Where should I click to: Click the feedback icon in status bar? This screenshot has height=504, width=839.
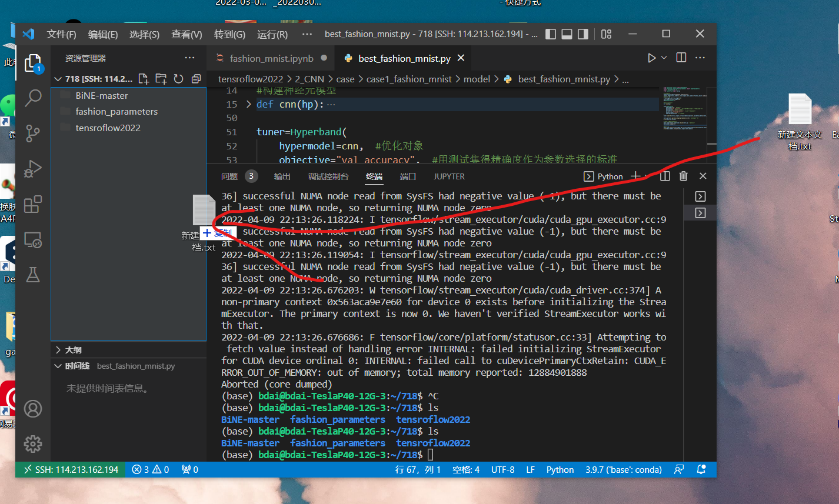point(680,469)
